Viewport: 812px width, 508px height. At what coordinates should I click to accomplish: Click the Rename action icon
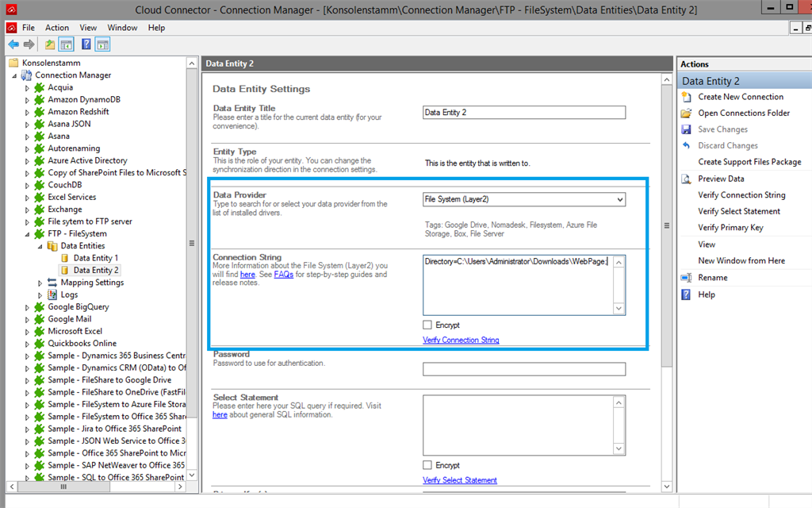click(x=687, y=278)
